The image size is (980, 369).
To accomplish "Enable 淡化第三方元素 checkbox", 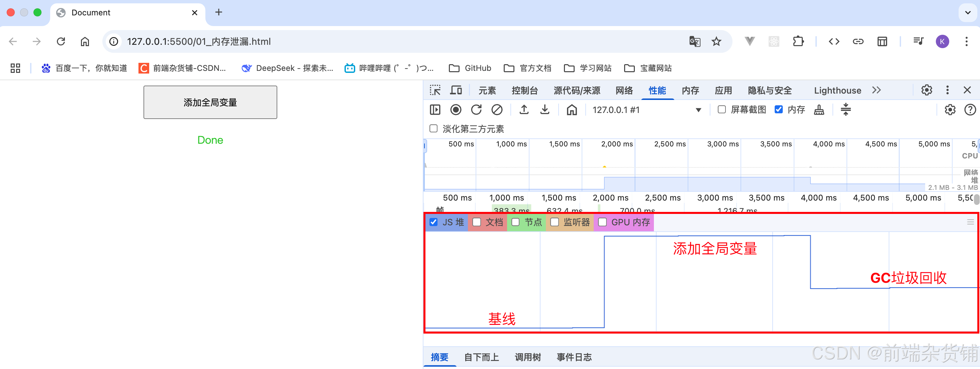I will [x=433, y=128].
